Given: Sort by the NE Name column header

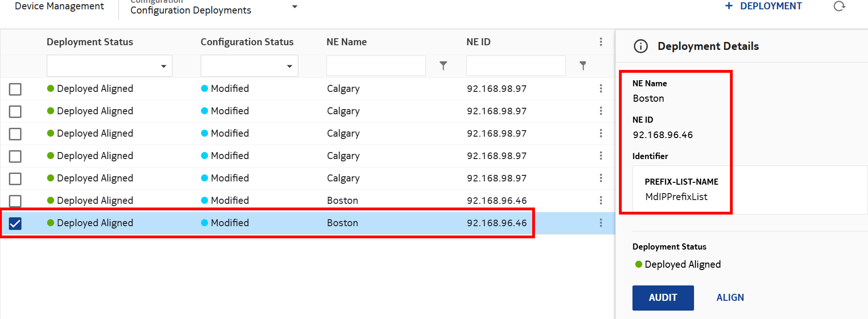Looking at the screenshot, I should point(347,42).
